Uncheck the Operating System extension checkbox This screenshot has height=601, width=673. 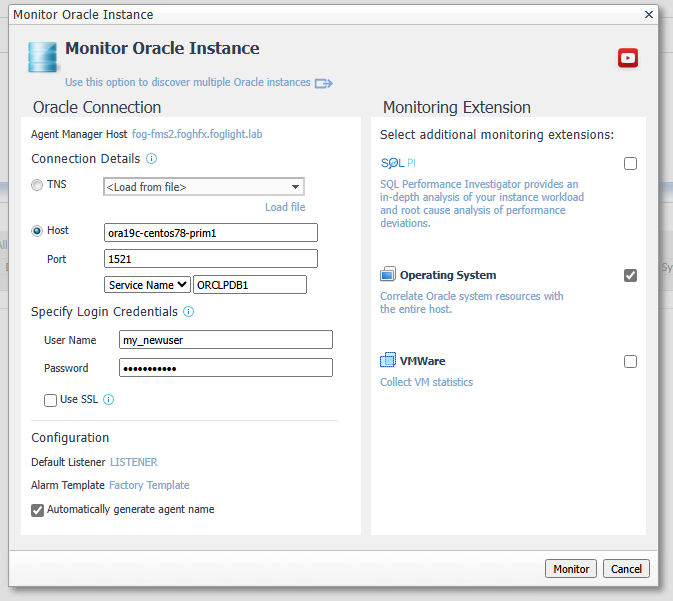point(630,276)
